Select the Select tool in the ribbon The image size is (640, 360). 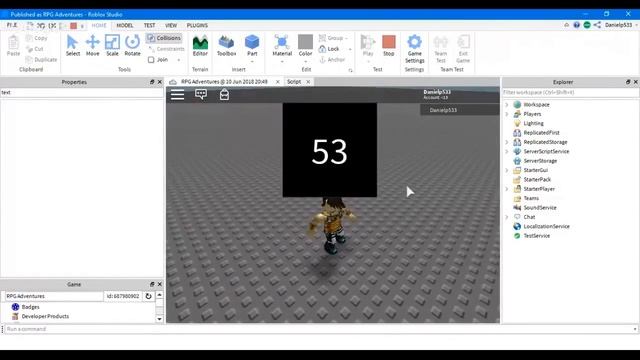pos(73,45)
